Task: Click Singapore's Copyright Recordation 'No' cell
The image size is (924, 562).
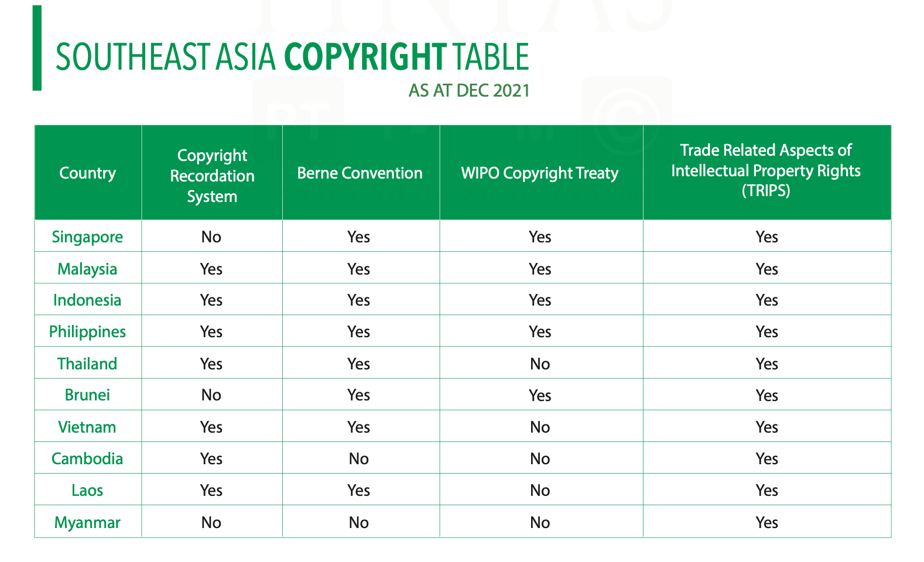Action: [211, 237]
